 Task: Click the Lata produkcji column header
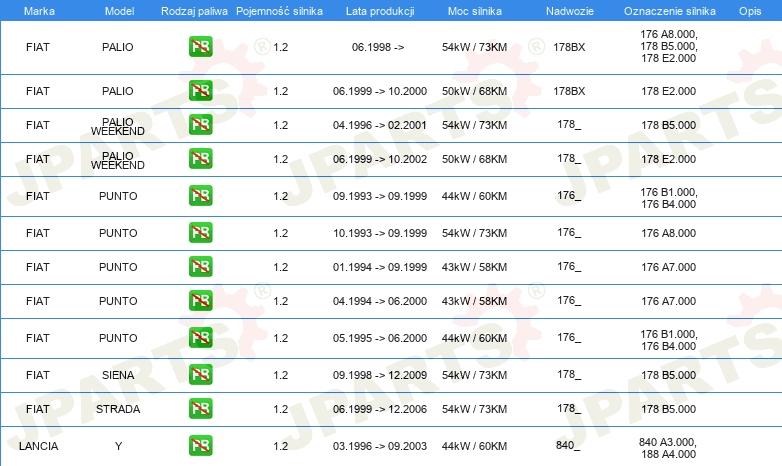click(x=380, y=11)
